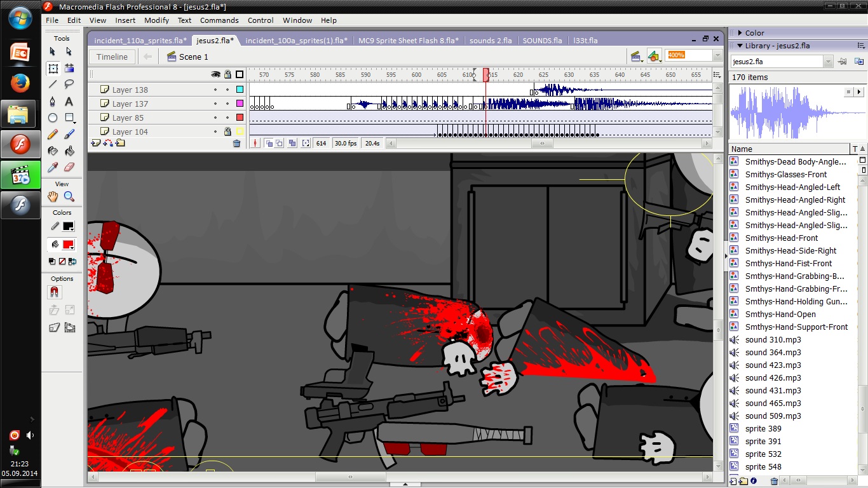
Task: Switch to incident_110a_sprites.fla tab
Action: point(140,41)
